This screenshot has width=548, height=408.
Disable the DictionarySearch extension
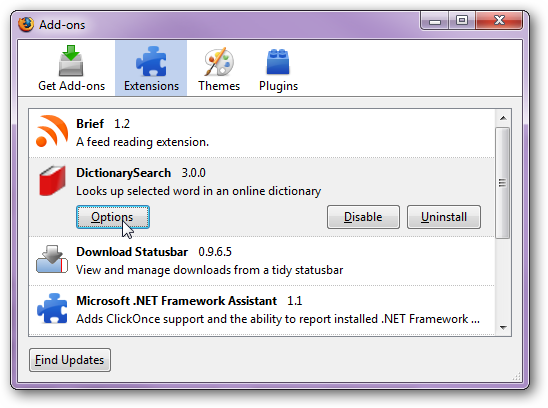(x=363, y=217)
